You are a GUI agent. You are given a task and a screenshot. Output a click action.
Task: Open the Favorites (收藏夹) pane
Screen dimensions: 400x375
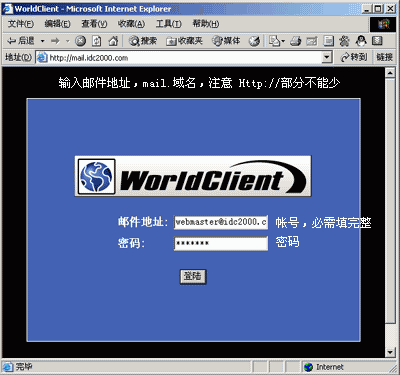185,41
